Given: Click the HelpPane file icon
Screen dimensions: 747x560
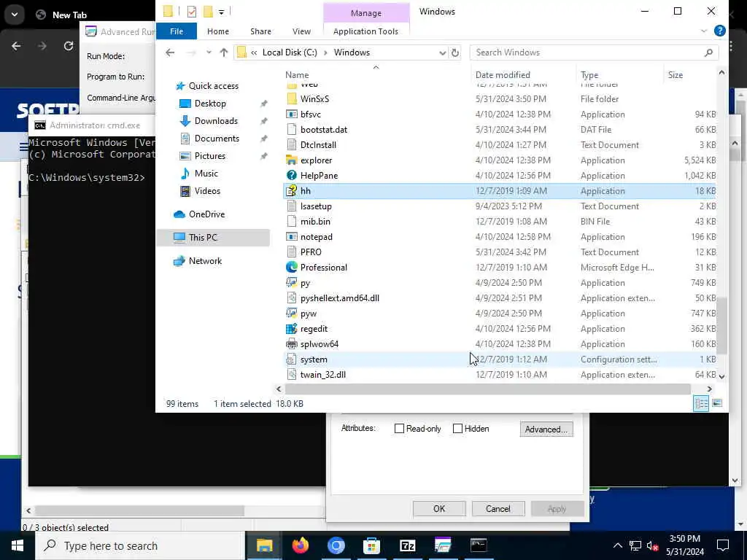Looking at the screenshot, I should point(292,175).
